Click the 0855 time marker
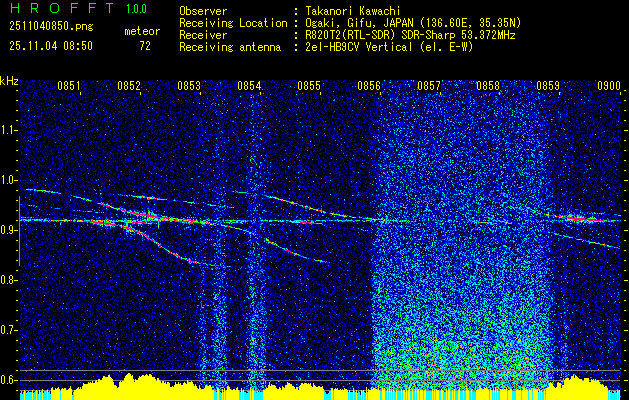Viewport: 629px width, 400px height. coord(309,86)
